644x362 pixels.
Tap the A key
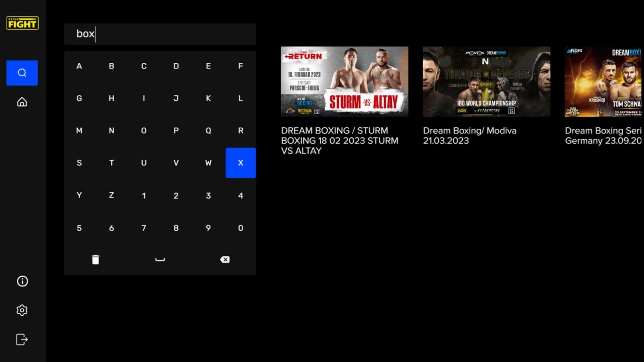point(79,66)
